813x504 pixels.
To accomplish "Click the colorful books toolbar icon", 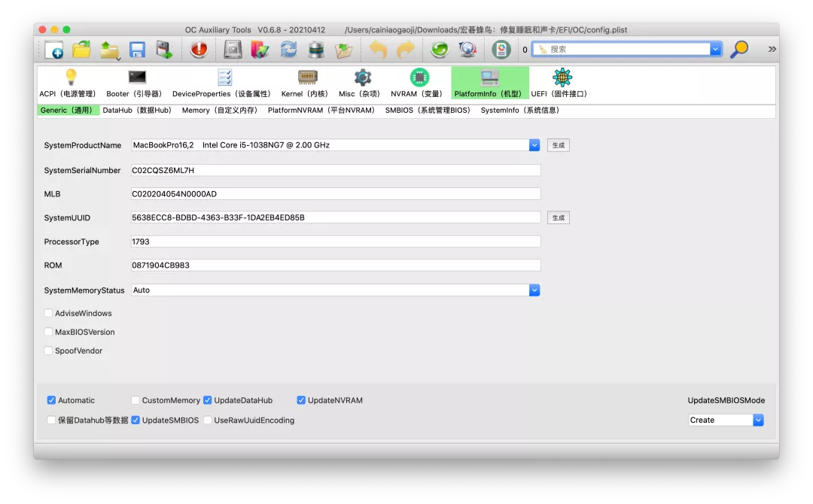I will pos(260,50).
